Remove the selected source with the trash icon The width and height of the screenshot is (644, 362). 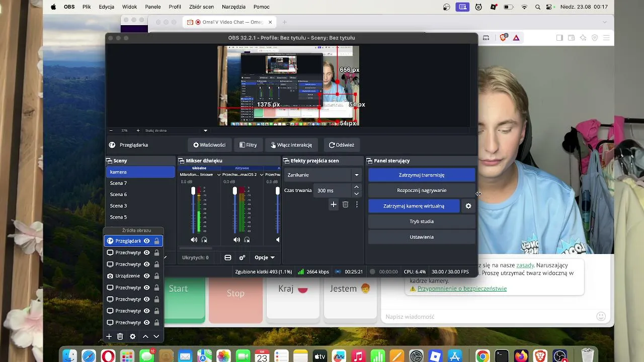120,336
